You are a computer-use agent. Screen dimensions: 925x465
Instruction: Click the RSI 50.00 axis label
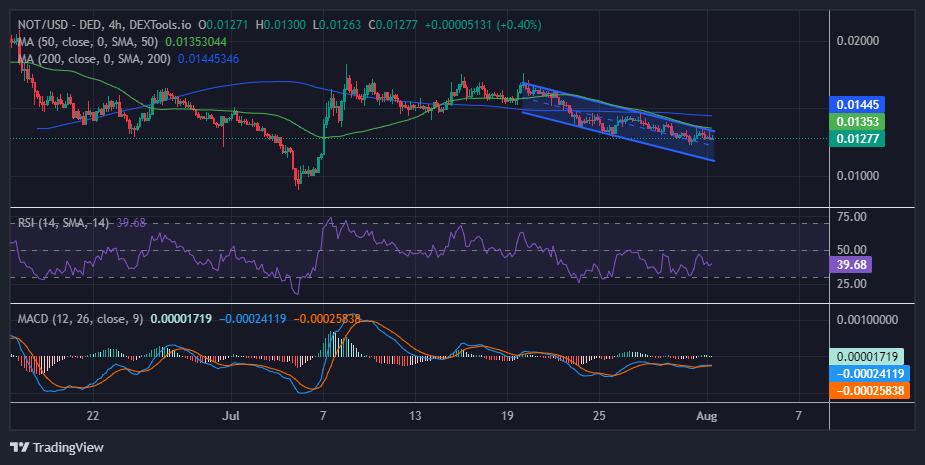(852, 250)
